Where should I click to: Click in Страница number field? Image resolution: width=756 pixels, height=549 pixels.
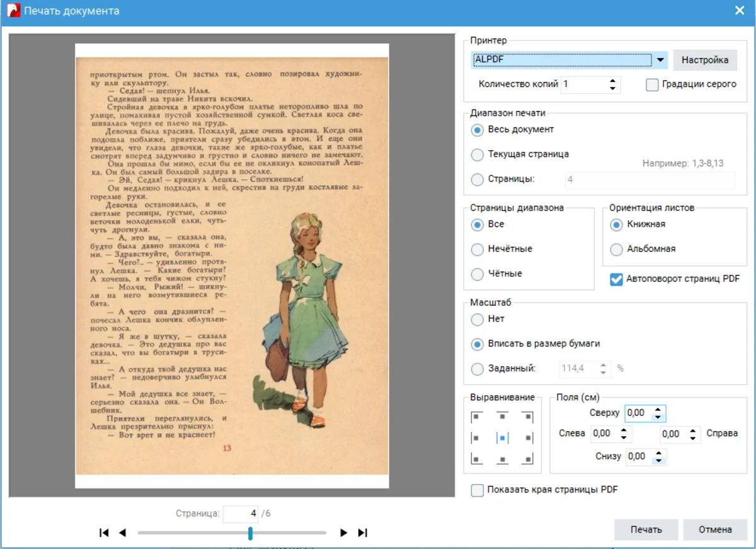tap(241, 514)
